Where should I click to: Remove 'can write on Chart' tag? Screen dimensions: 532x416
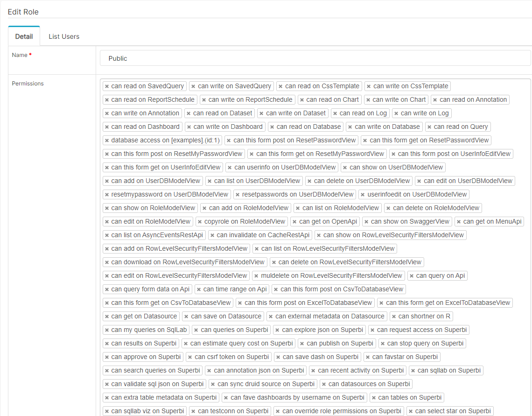click(x=368, y=100)
